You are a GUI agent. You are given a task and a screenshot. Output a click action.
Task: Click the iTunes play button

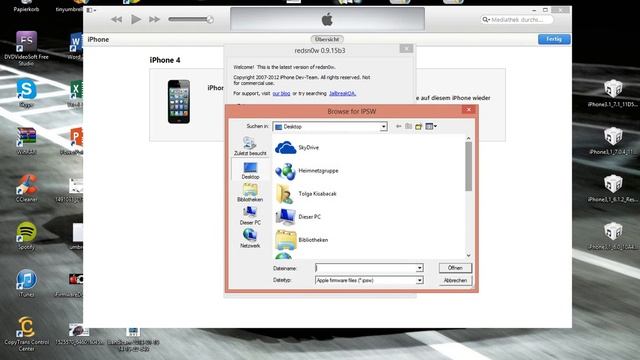pos(136,19)
